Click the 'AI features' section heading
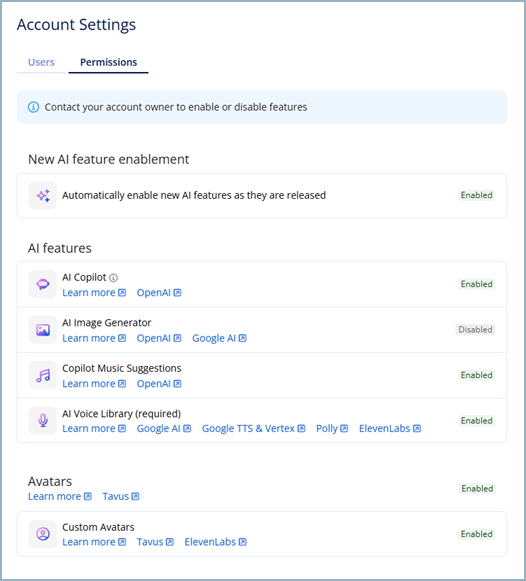Viewport: 526px width, 581px height. [x=60, y=248]
